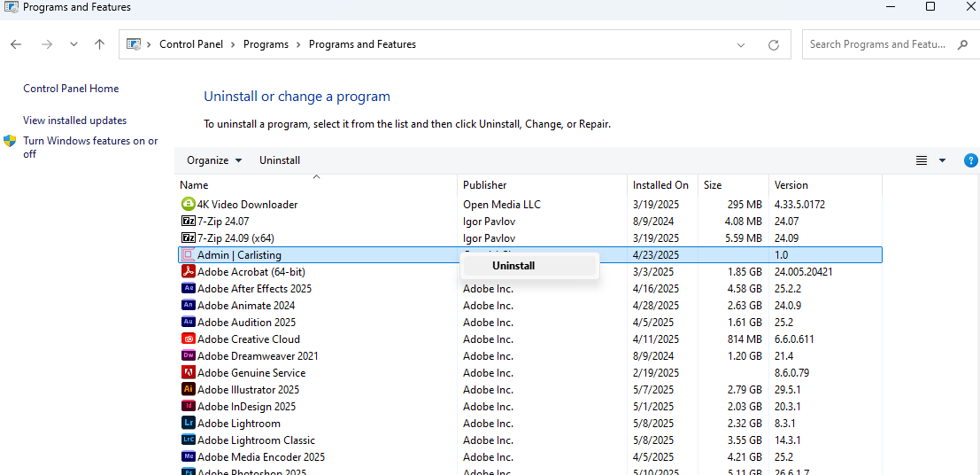Open View installed updates link
Viewport: 980px width, 475px height.
75,121
